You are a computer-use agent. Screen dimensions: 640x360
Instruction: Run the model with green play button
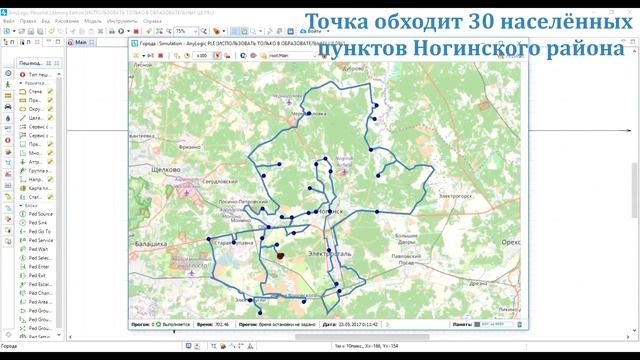[x=121, y=31]
